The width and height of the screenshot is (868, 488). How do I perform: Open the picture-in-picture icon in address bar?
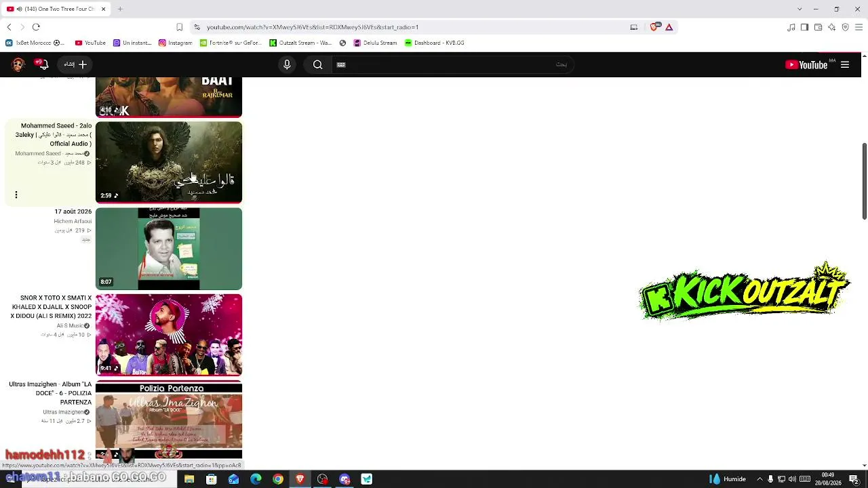pyautogui.click(x=634, y=27)
